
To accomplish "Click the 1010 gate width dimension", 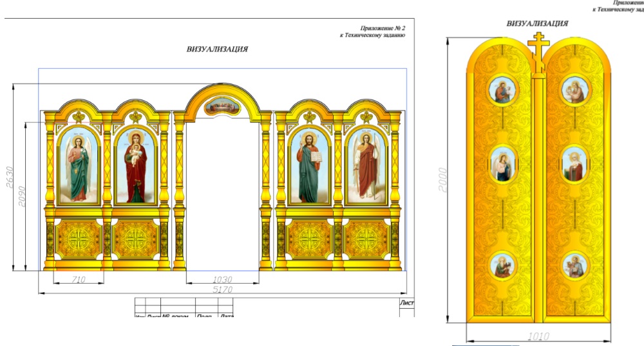I will pyautogui.click(x=538, y=336).
